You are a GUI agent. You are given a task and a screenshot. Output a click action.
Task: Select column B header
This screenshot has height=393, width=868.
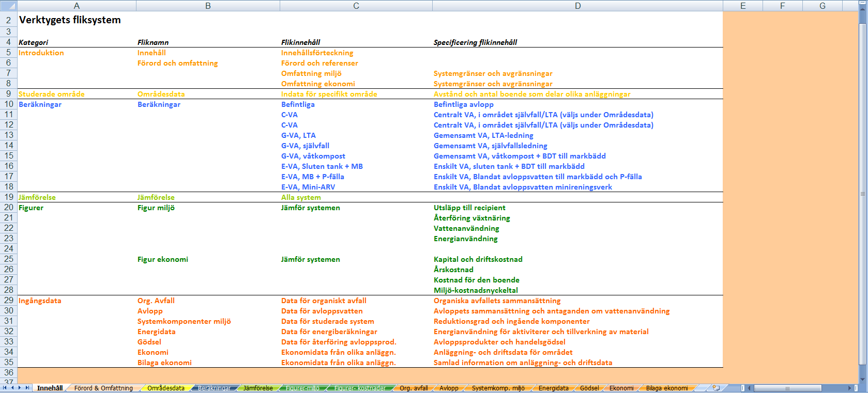point(208,6)
